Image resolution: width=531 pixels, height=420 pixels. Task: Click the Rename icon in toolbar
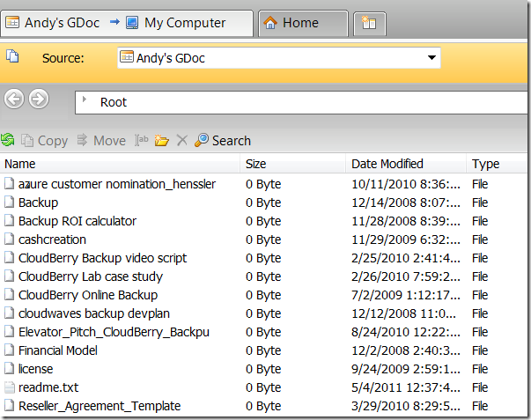click(142, 140)
